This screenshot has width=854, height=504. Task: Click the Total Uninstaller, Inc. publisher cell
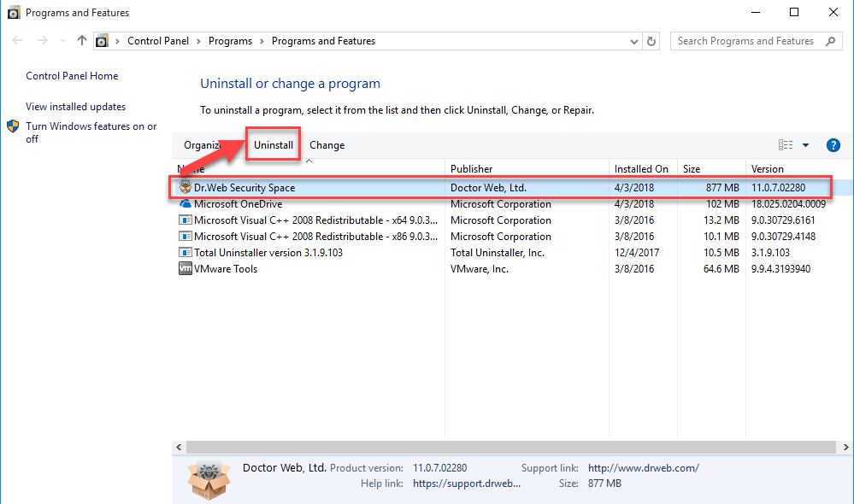(498, 253)
